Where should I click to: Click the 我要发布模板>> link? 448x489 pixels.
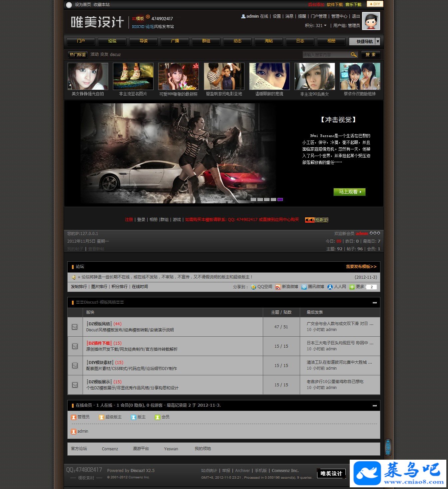click(x=361, y=267)
